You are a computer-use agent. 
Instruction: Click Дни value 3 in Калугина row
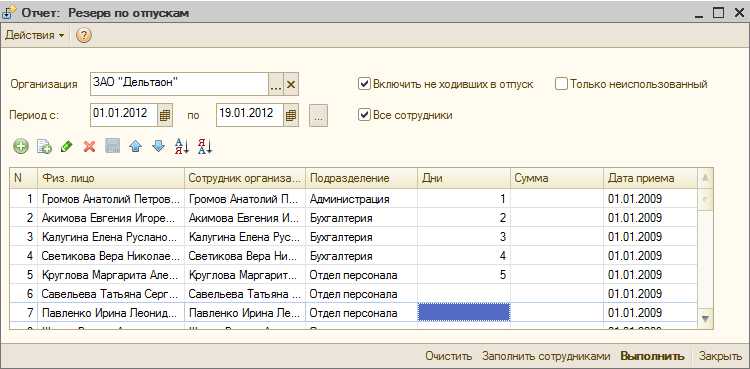click(x=464, y=237)
